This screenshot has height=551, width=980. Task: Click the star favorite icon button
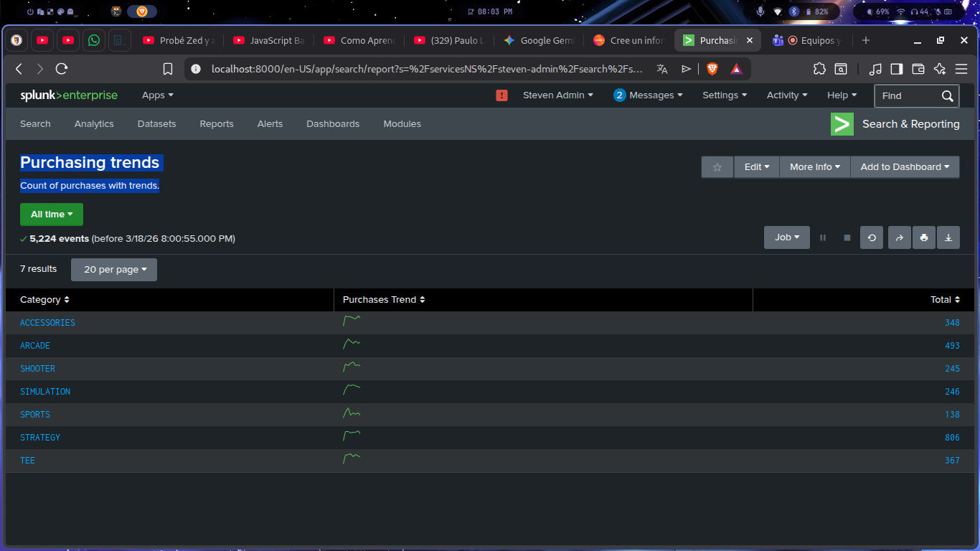(717, 167)
